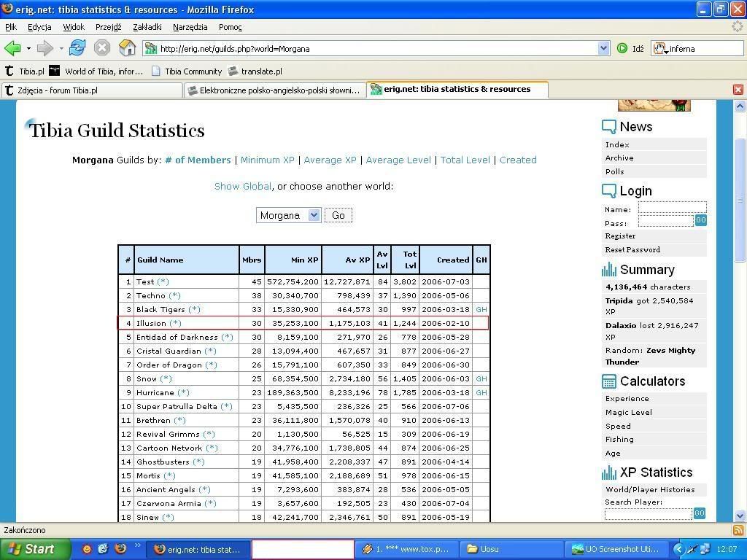Open the News Archive link
Screen dimensions: 747x560
(x=619, y=157)
